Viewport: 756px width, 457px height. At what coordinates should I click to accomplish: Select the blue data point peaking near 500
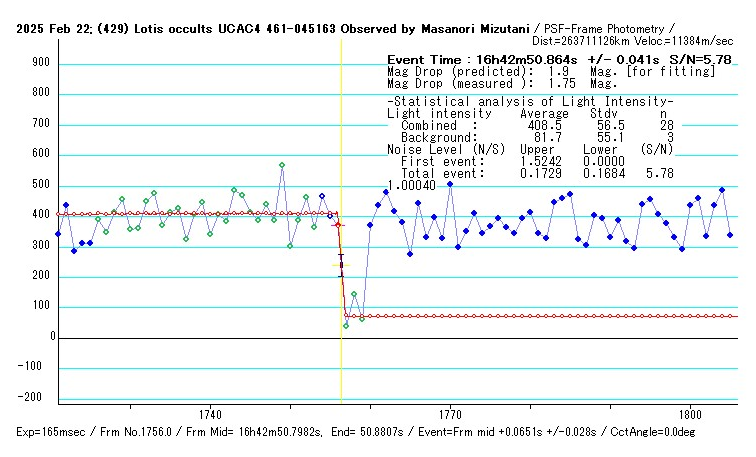[450, 184]
